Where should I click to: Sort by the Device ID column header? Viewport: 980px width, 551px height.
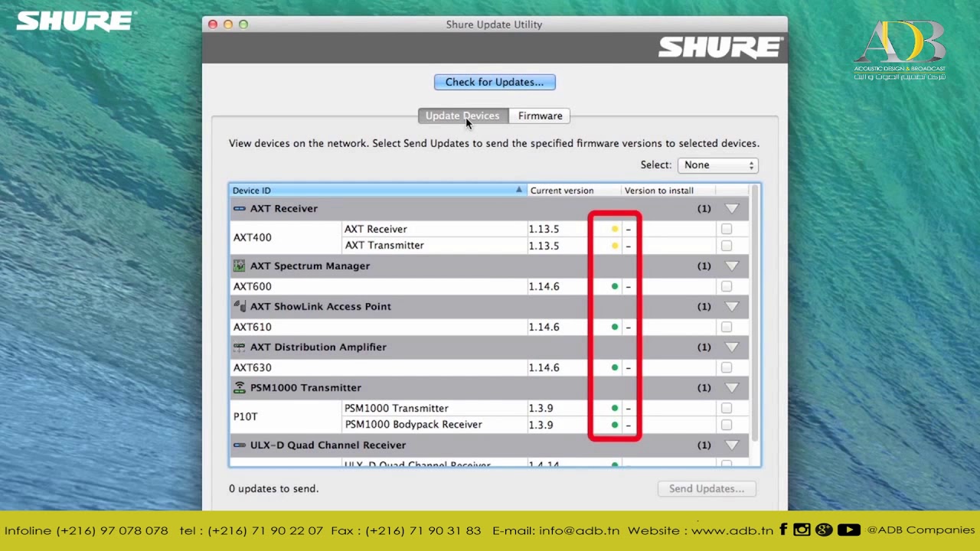378,191
